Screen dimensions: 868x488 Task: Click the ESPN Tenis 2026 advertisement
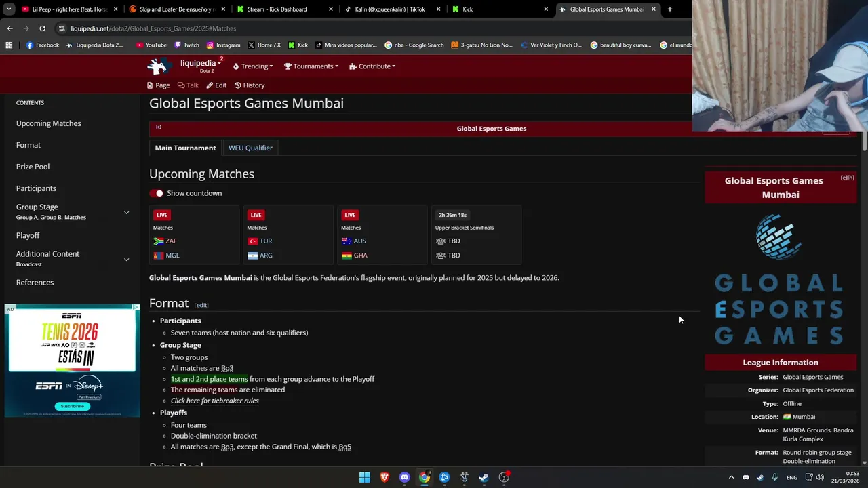pyautogui.click(x=72, y=361)
